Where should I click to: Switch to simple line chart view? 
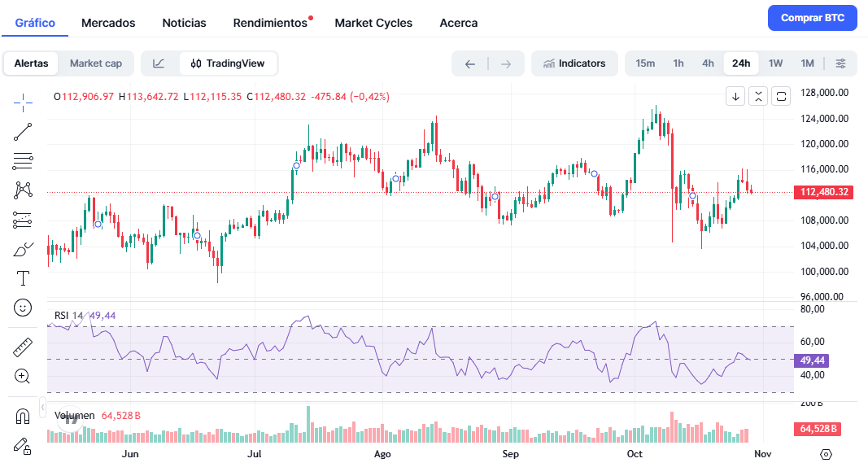click(159, 63)
